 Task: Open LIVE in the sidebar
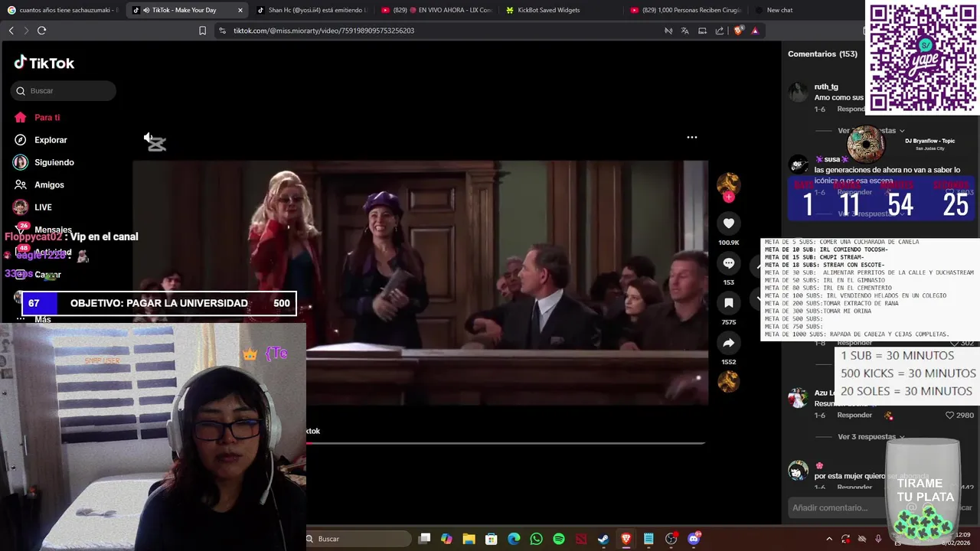(x=32, y=207)
